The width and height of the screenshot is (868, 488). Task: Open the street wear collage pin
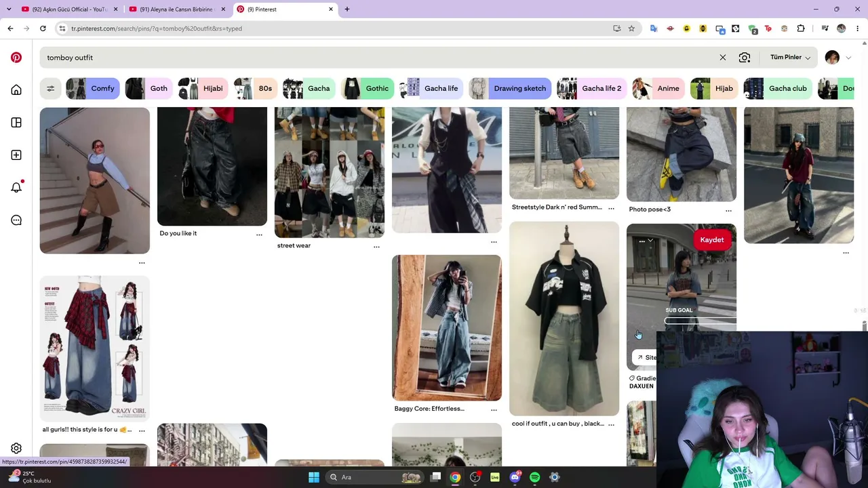point(330,172)
